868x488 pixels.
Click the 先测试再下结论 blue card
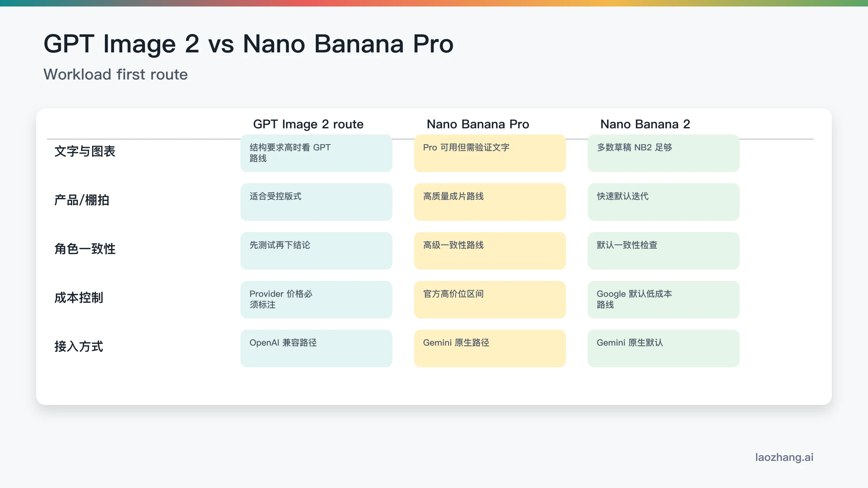tap(316, 251)
